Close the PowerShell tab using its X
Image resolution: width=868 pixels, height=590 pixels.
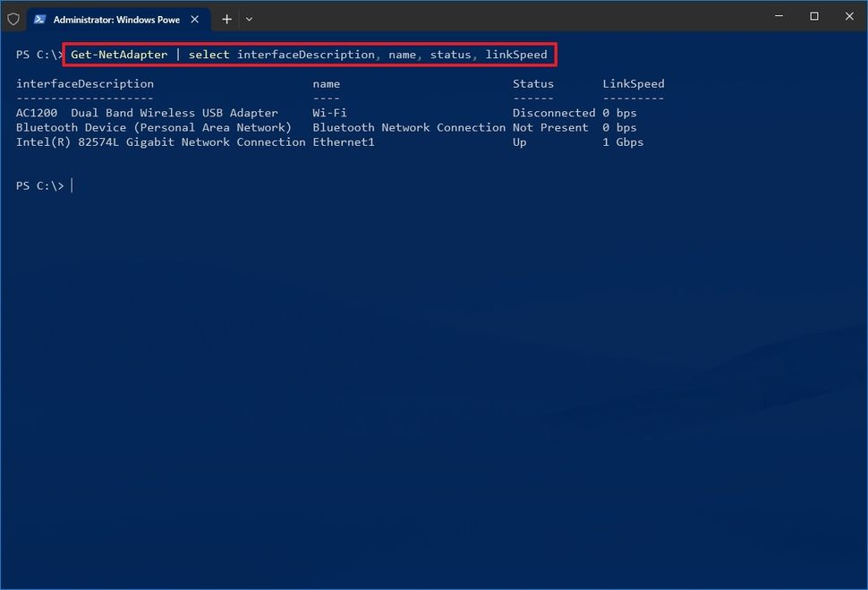click(194, 18)
